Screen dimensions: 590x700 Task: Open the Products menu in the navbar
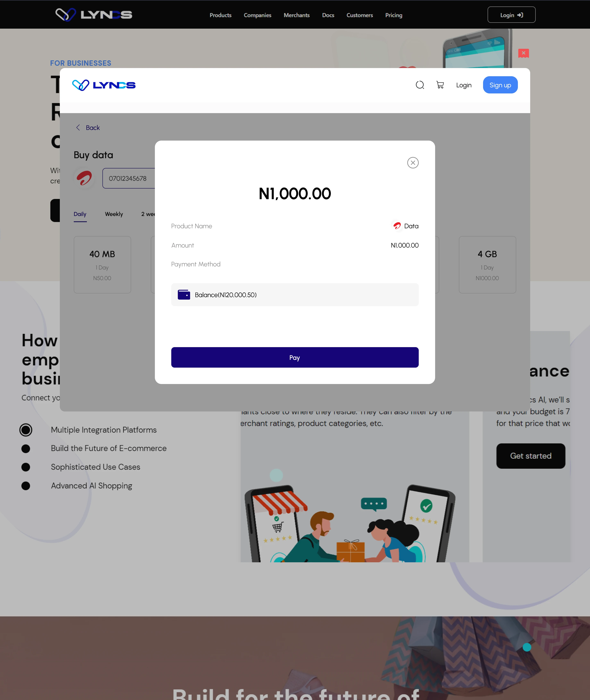coord(220,15)
